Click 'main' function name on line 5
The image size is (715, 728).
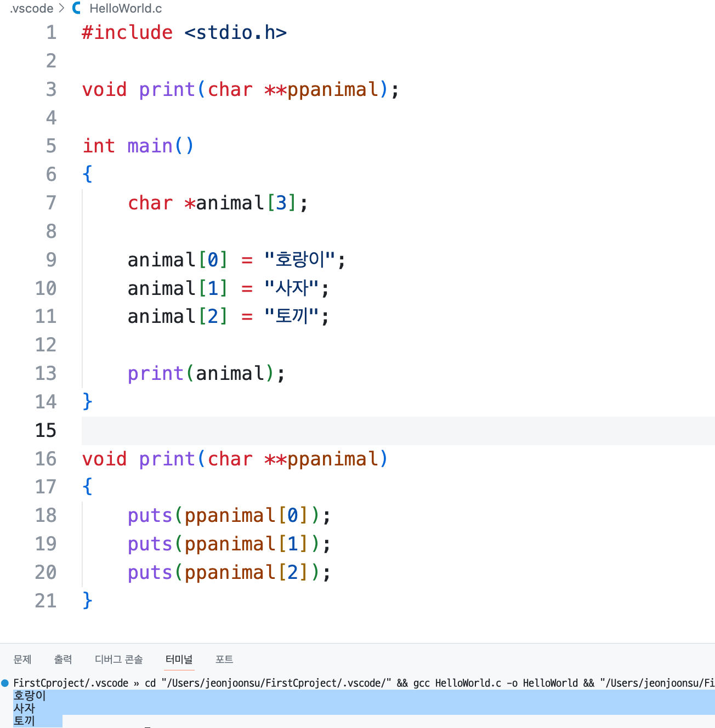(x=150, y=146)
